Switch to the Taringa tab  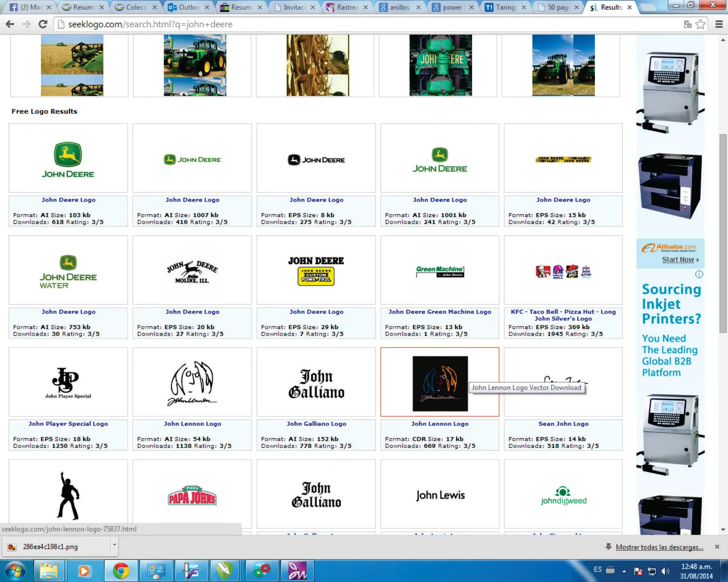(x=506, y=7)
